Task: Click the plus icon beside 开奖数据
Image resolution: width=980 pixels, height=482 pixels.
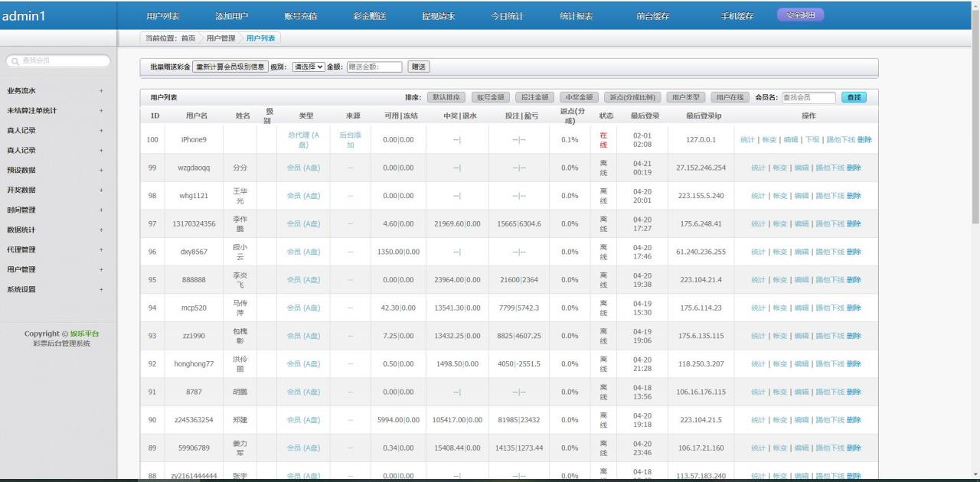Action: coord(100,191)
